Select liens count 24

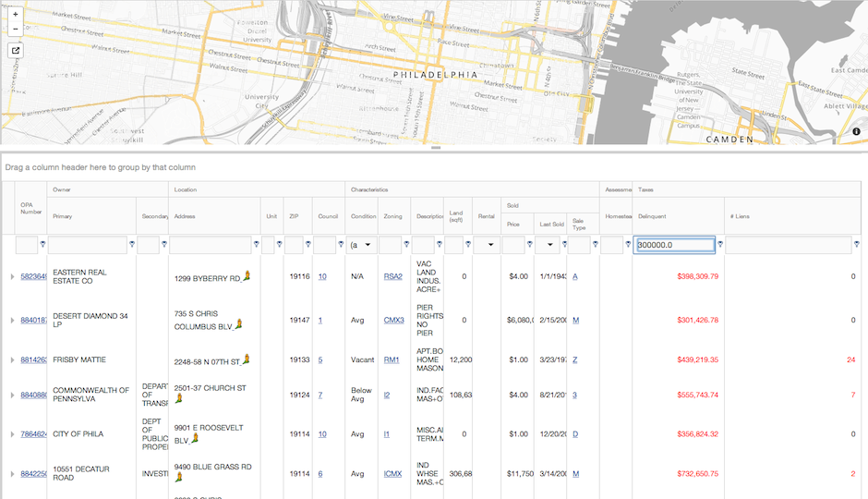point(850,360)
